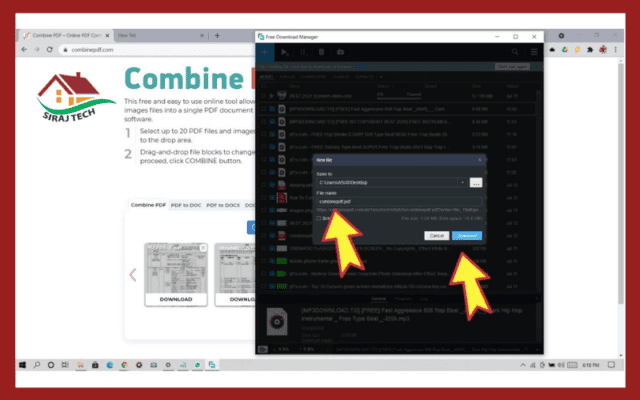Select the Combine PDF tab on the page

pyautogui.click(x=148, y=205)
